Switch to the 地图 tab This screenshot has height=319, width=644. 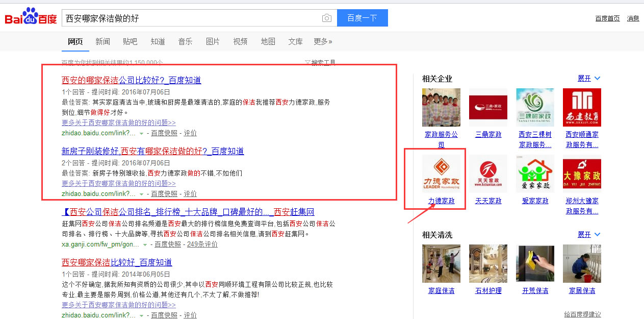[268, 41]
